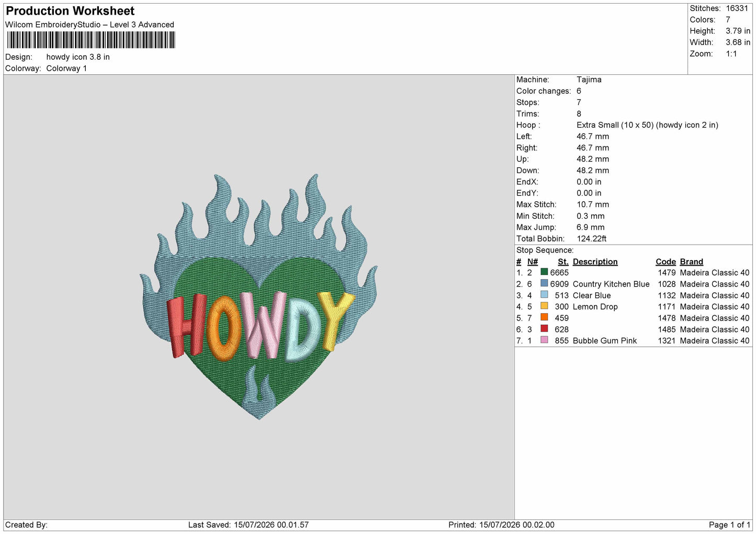Click the Color changes value 6
Viewport: 756px width, 534px height.
pos(579,91)
